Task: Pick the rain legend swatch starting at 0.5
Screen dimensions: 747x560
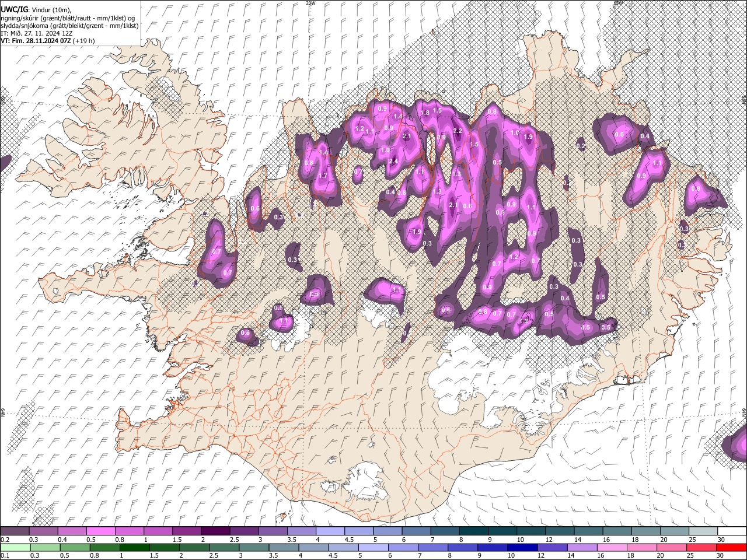Action: [75, 548]
